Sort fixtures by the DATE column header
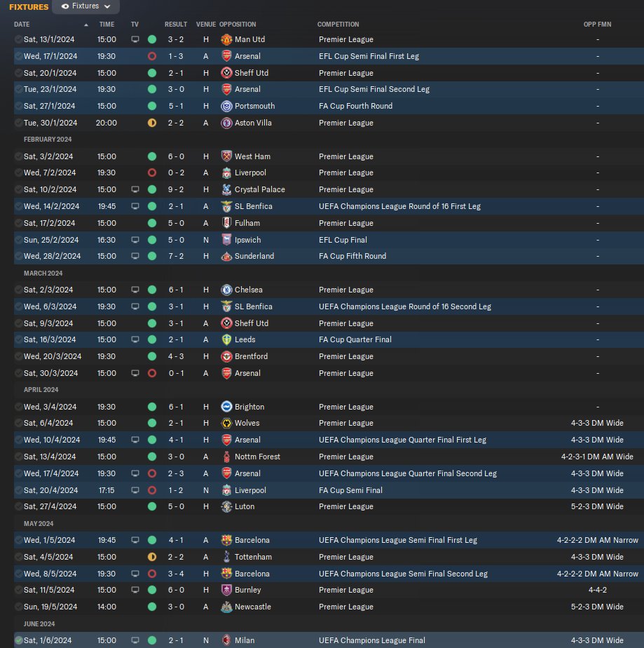 [22, 25]
